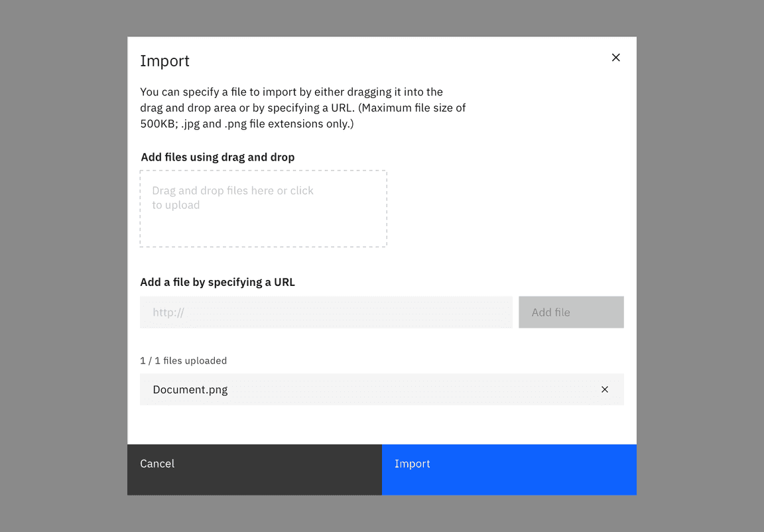Click the X icon to dismiss the Import dialog
Screen dimensions: 764x532
click(x=615, y=58)
